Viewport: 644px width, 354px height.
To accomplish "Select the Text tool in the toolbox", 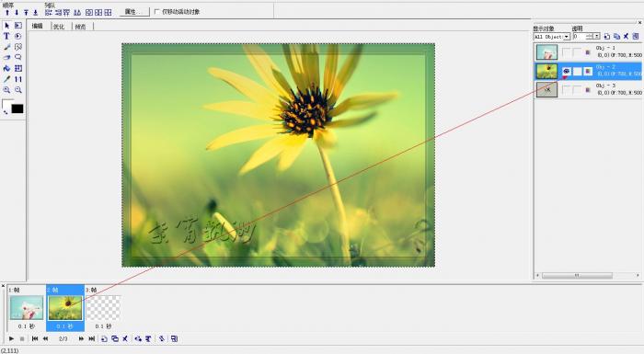I will 6,36.
